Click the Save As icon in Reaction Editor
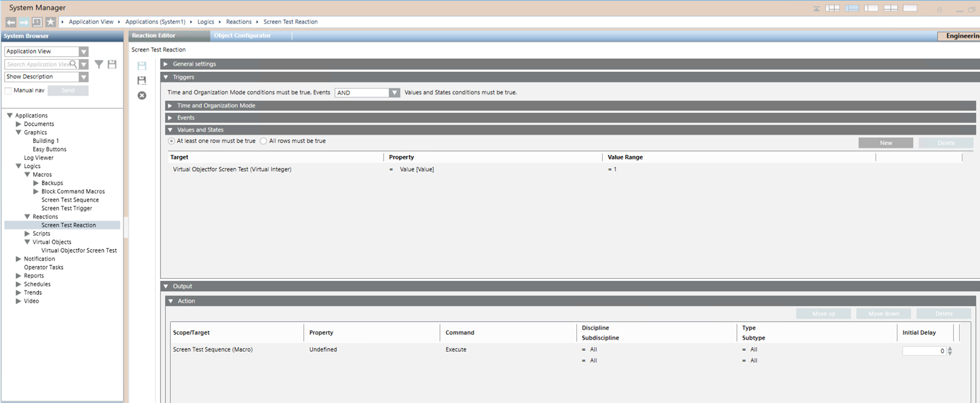This screenshot has width=980, height=403. (142, 80)
